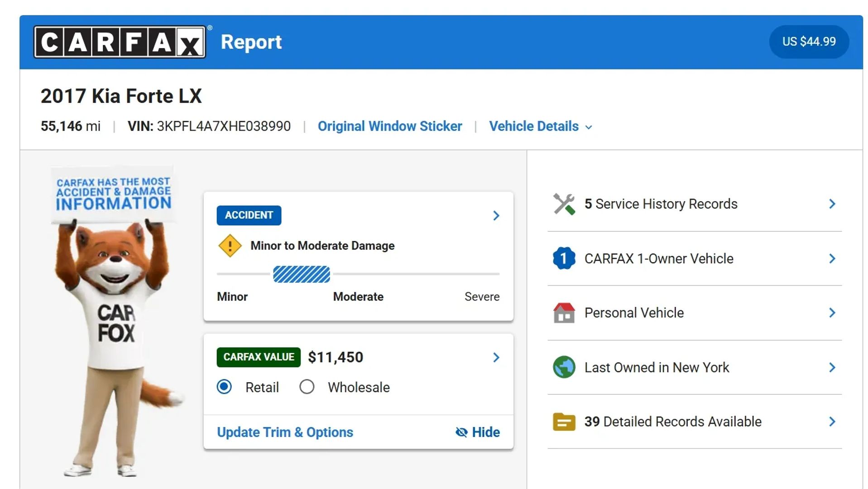Click the CARFAX logo
The height and width of the screenshot is (489, 868).
click(120, 42)
